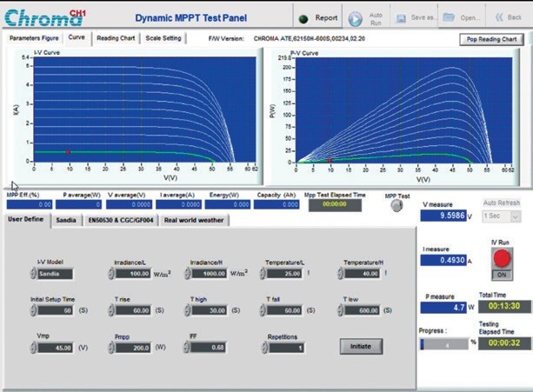Click the Progress percentage bar

click(x=444, y=344)
